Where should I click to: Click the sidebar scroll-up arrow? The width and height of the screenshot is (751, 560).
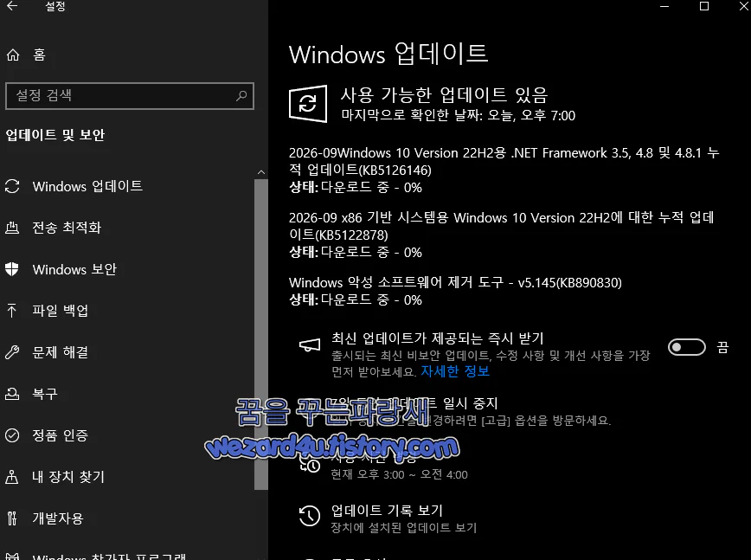pos(261,172)
